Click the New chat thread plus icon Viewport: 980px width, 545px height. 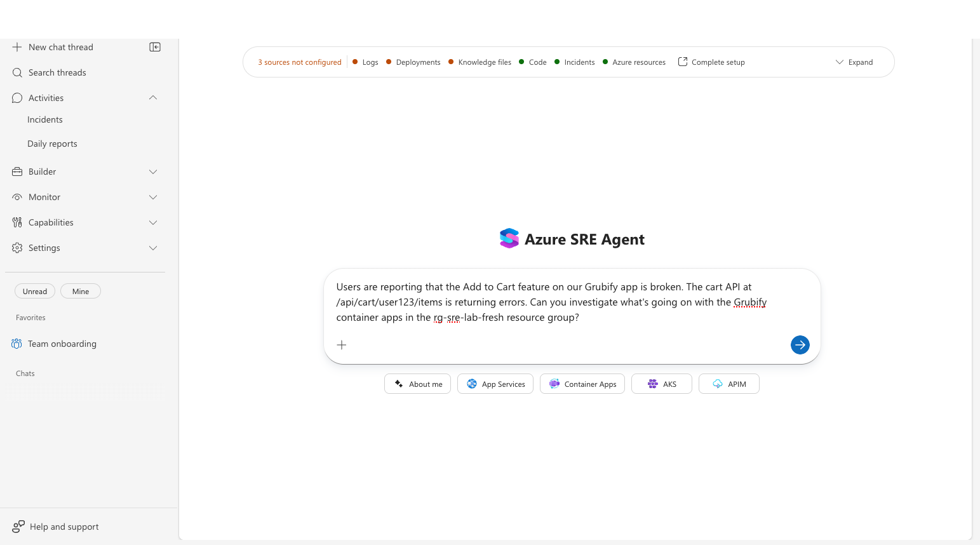tap(17, 47)
